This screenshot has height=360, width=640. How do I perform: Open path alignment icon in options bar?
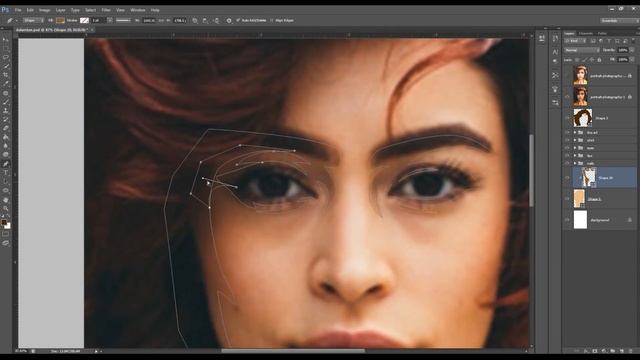coord(205,20)
